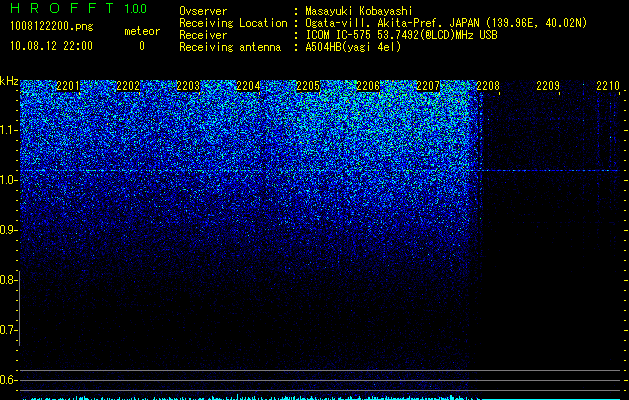Click time marker 2202
Screen dimensions: 629x400
click(x=128, y=86)
